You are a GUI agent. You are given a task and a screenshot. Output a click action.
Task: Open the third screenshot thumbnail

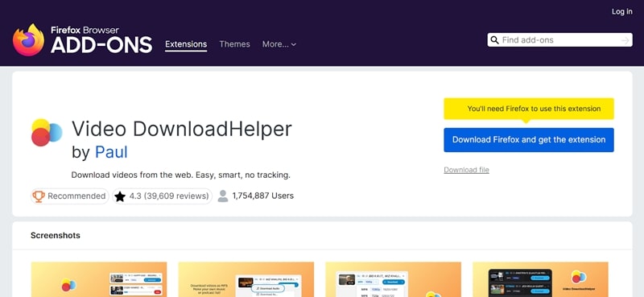pos(393,279)
